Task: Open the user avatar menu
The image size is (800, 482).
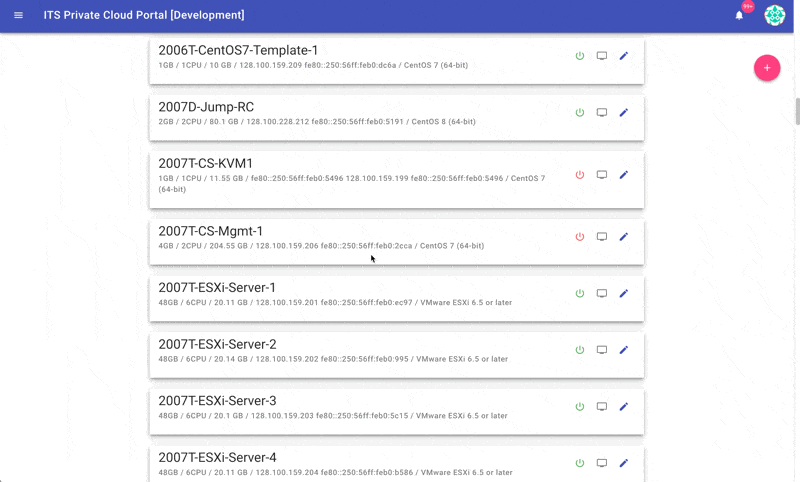Action: click(x=774, y=15)
